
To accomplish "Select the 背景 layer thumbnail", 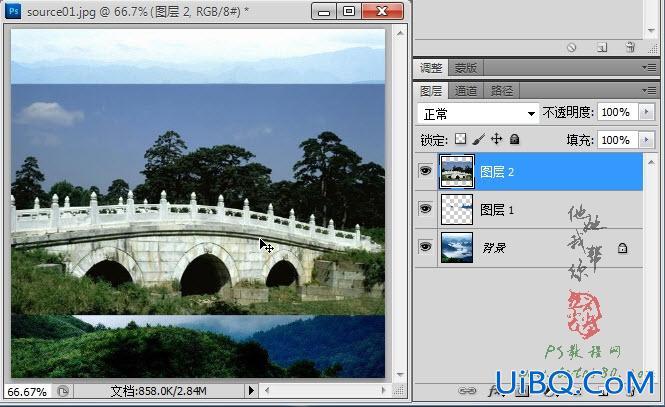I will coord(457,248).
